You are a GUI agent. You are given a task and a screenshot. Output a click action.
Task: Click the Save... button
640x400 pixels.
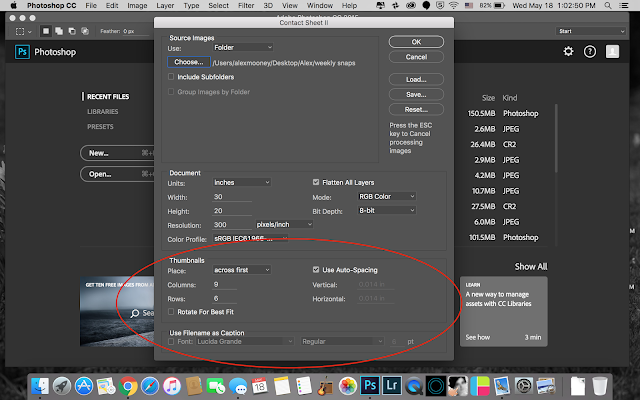coord(416,94)
